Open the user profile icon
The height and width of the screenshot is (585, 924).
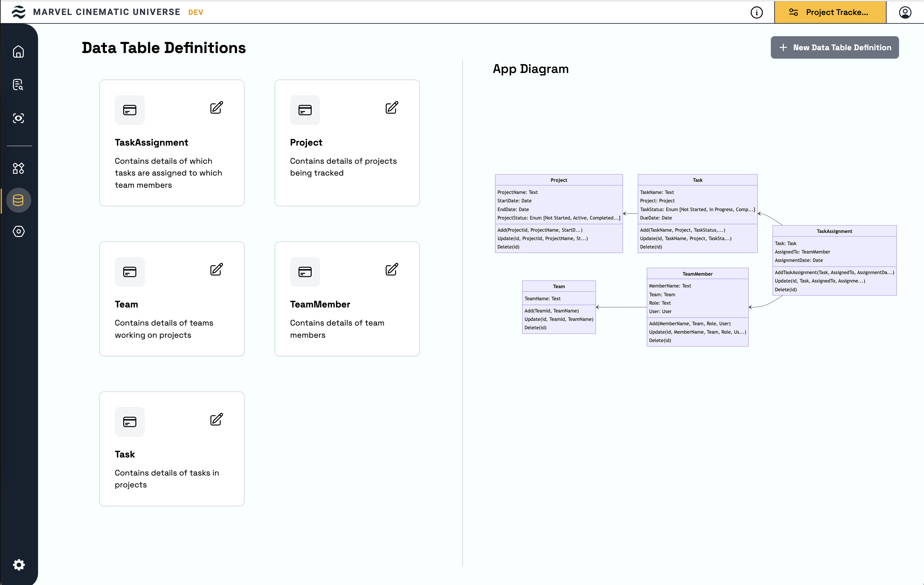point(905,12)
